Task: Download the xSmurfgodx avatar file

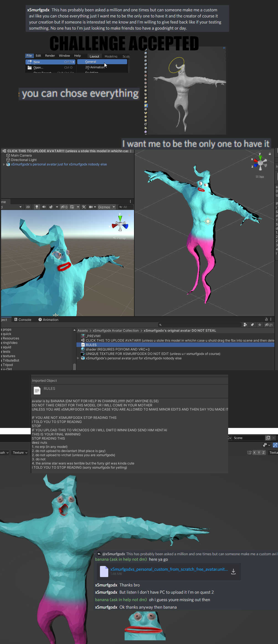Action: pyautogui.click(x=233, y=572)
